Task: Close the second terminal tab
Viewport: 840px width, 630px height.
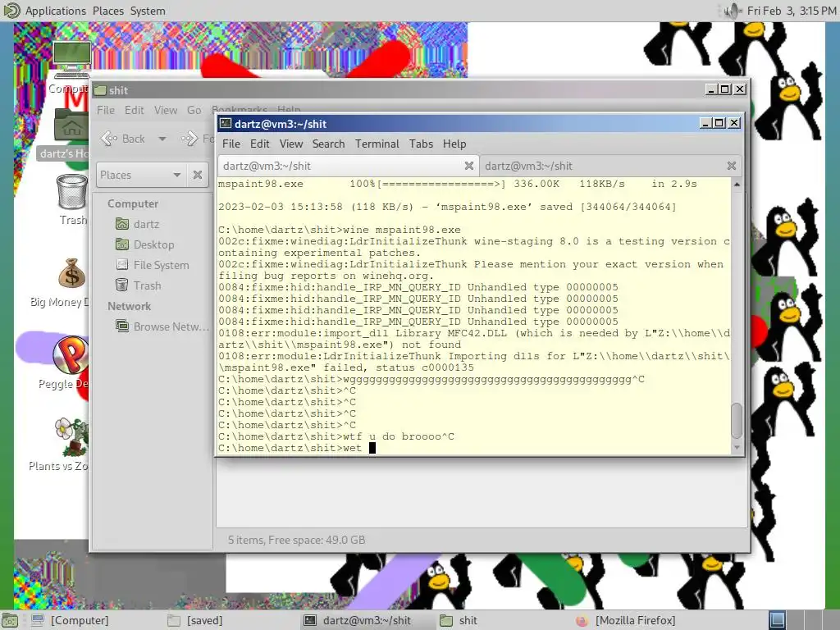Action: (x=731, y=166)
